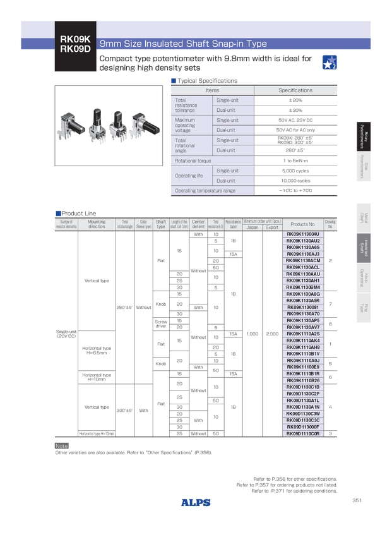Select product number RK09K1110AH8

coord(303,347)
